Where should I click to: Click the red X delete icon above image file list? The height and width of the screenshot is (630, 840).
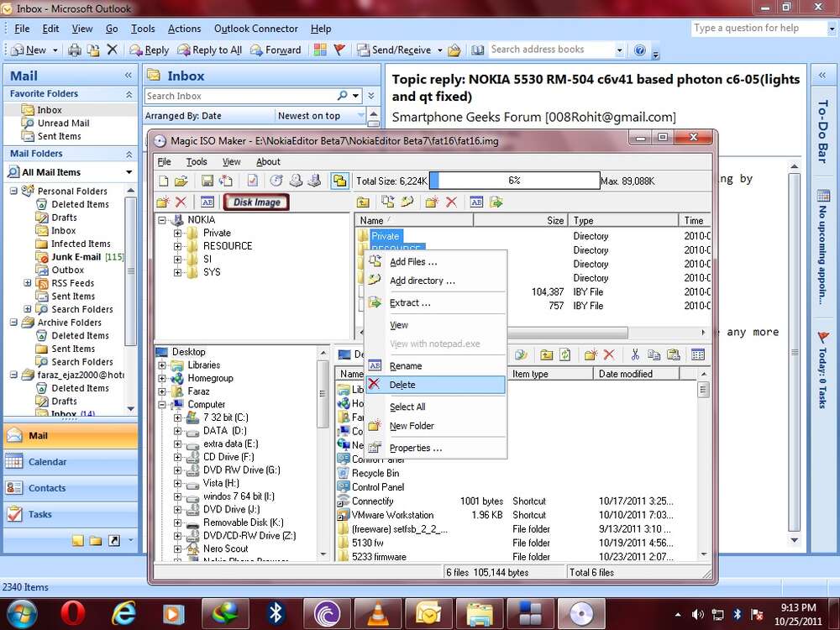pos(451,202)
